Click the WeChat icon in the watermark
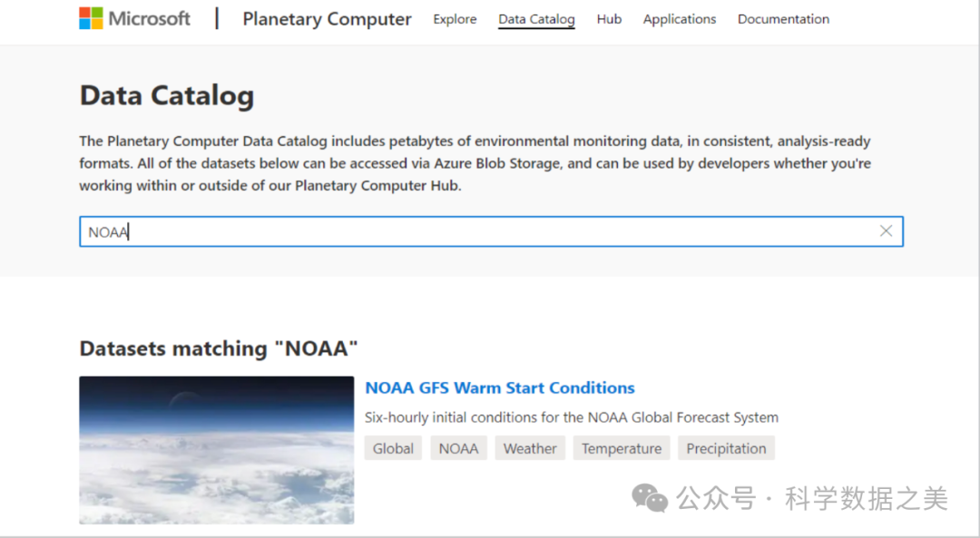This screenshot has width=980, height=538. (650, 497)
